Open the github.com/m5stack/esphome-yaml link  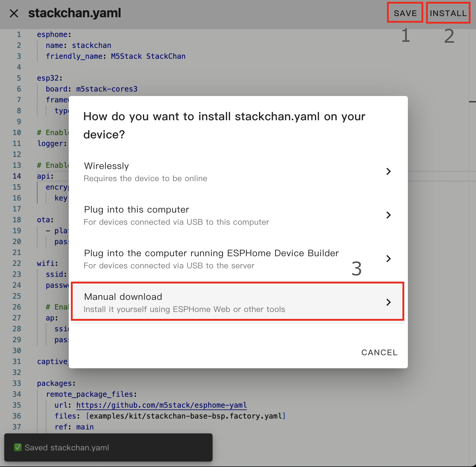point(161,405)
